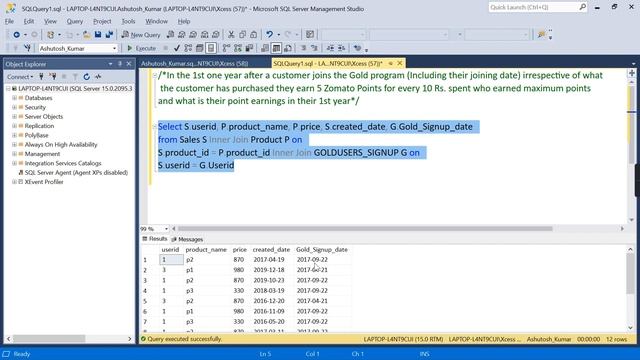Expand the Server Objects tree node
Screen dimensions: 640x360
tap(14, 117)
